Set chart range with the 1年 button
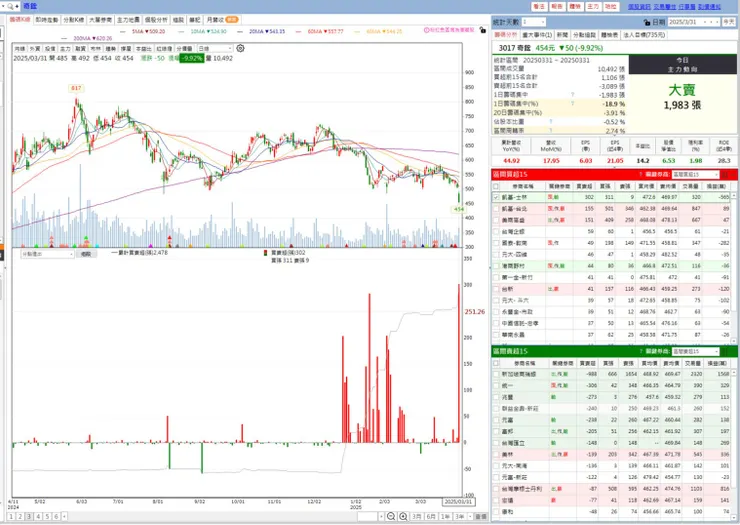 (445, 517)
